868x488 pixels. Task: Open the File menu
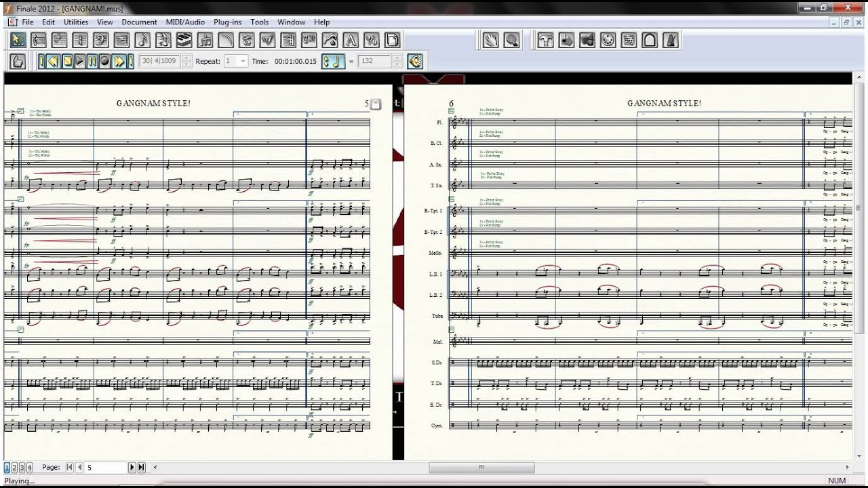coord(27,22)
